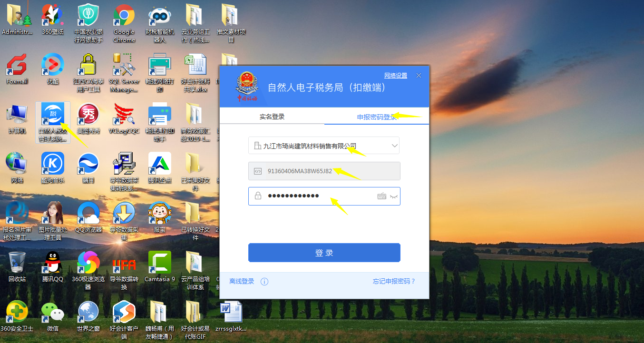644x343 pixels.
Task: Click the 登录 button
Action: click(x=324, y=253)
